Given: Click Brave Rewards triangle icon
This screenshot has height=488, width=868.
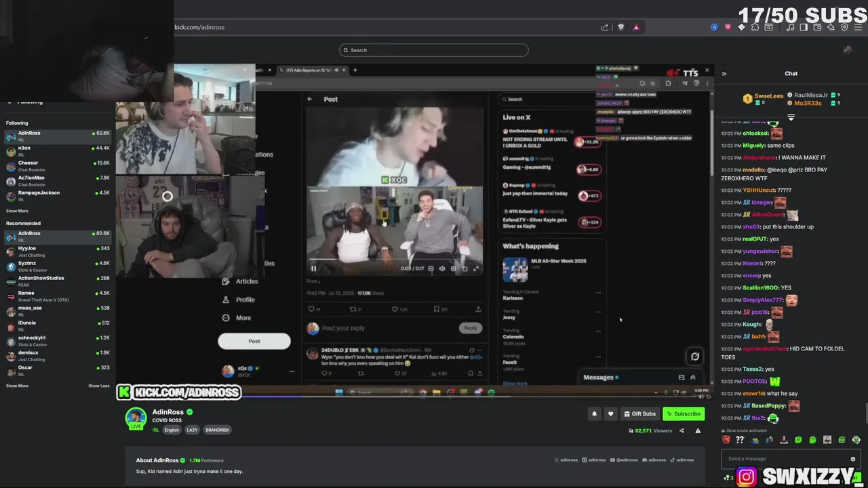Looking at the screenshot, I should click(636, 27).
